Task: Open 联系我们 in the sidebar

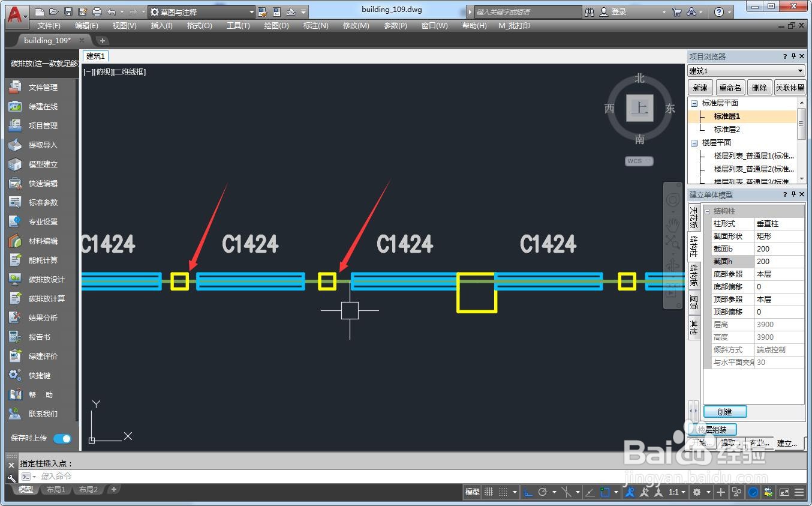Action: pyautogui.click(x=40, y=414)
